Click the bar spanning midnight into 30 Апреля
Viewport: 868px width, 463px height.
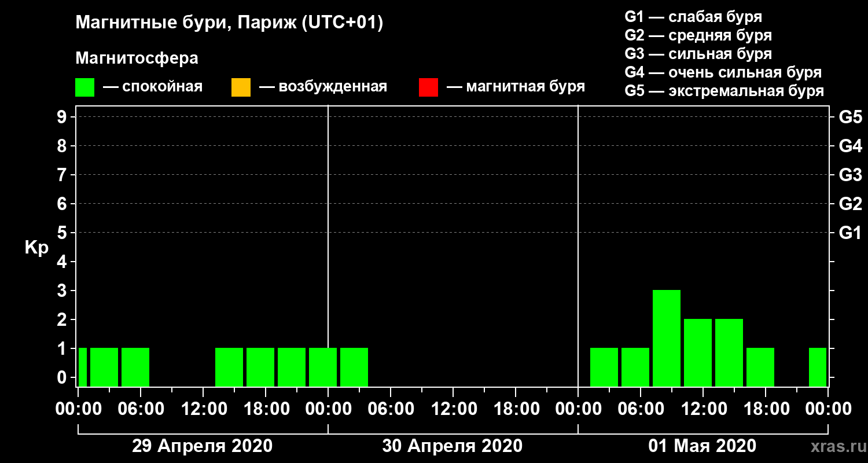coord(323,367)
